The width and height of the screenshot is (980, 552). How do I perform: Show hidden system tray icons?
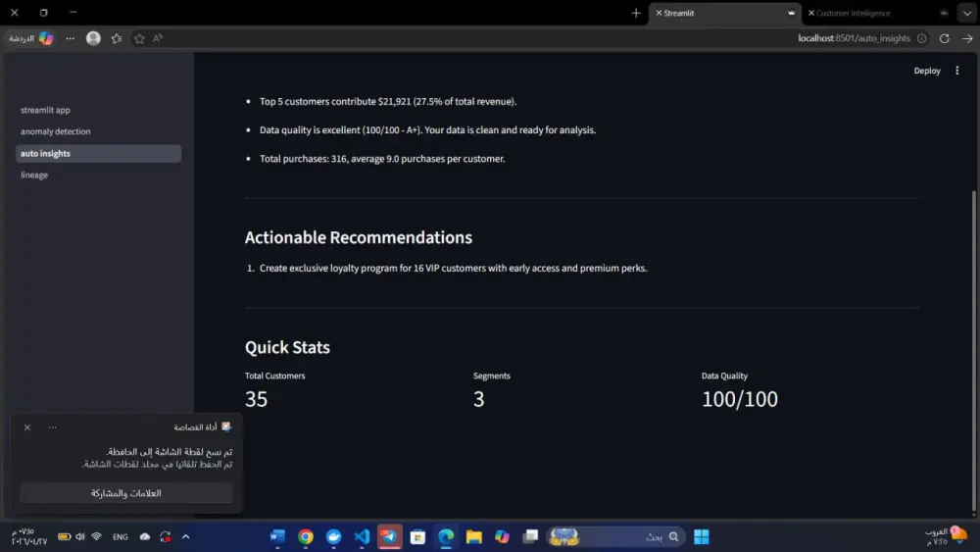tap(185, 537)
